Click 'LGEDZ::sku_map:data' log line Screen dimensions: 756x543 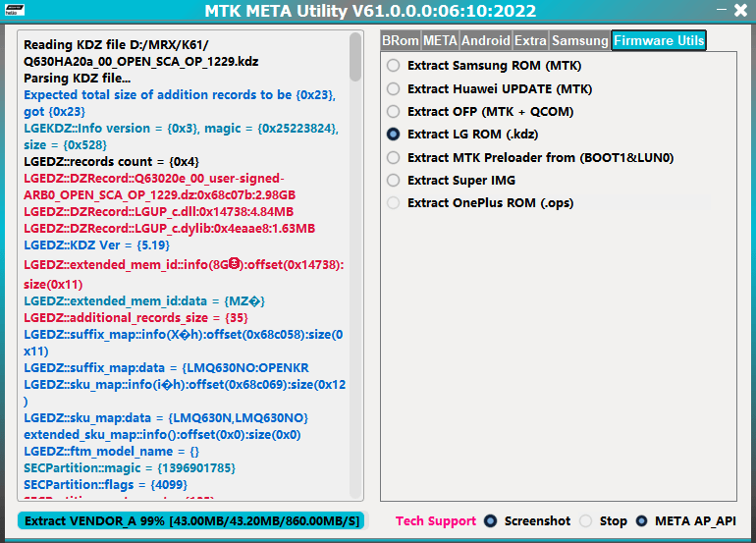(x=166, y=418)
